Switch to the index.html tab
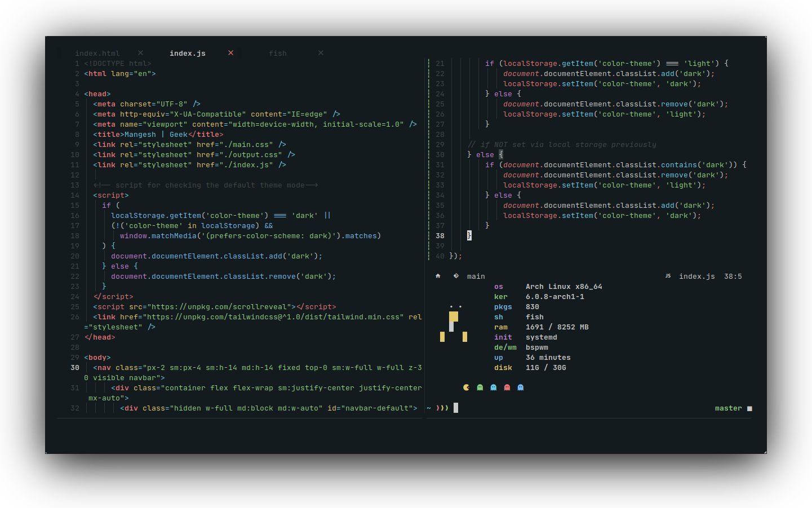Screen dimensions: 812x508 coord(97,54)
